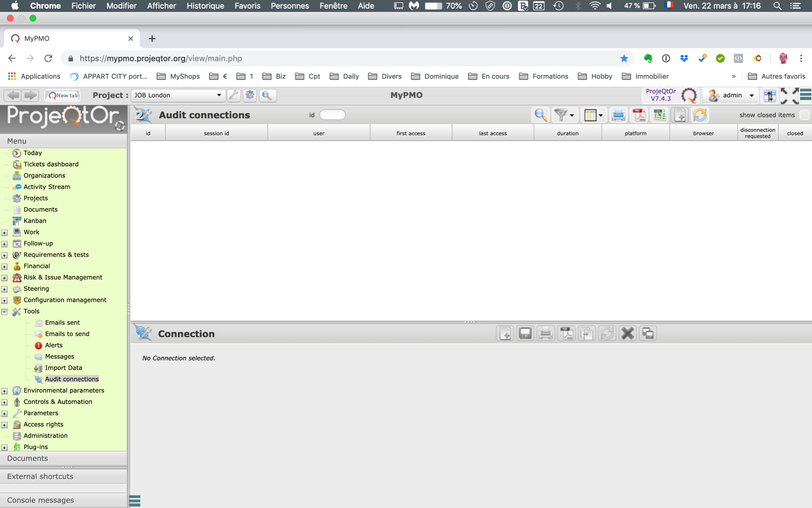Open the Documents accordion section
The image size is (812, 508).
coord(63,458)
